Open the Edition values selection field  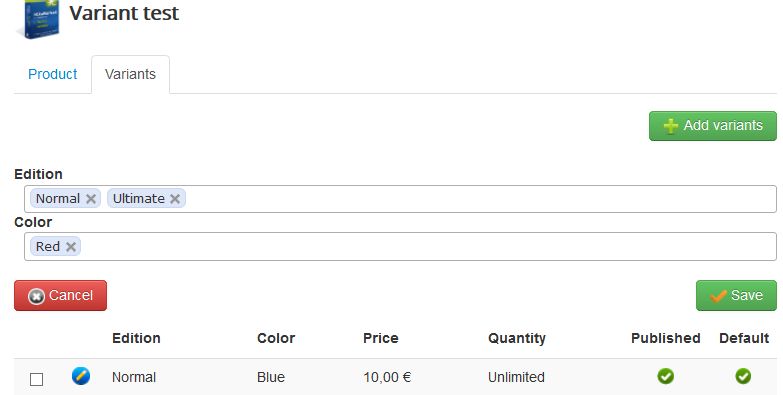point(400,199)
